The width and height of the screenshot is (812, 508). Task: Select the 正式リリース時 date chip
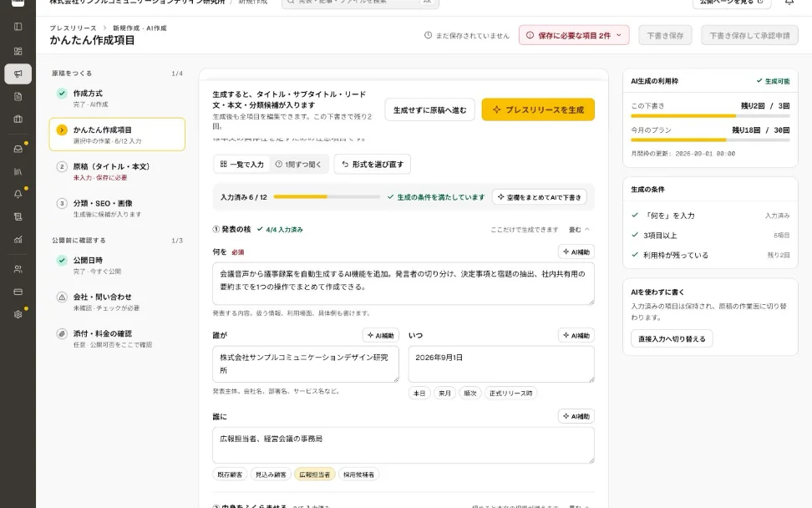tap(510, 393)
